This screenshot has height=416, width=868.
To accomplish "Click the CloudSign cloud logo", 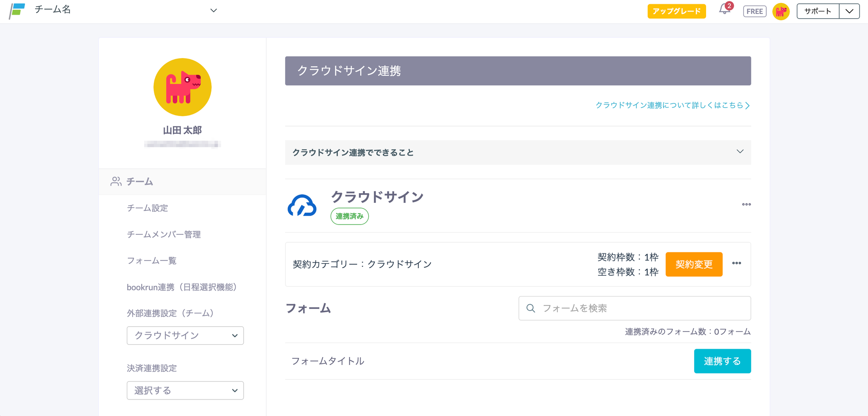I will coord(302,206).
